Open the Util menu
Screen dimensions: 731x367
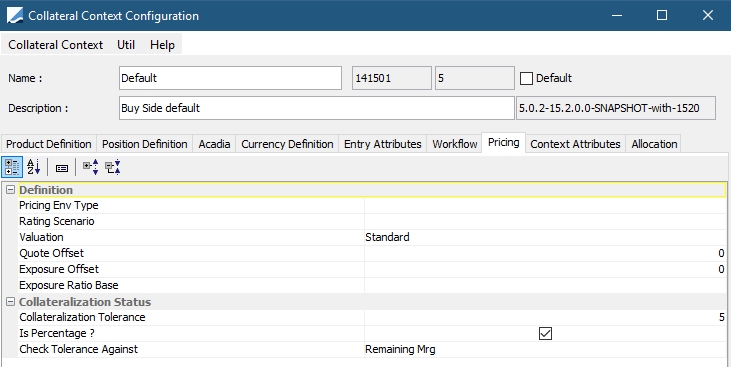click(126, 45)
